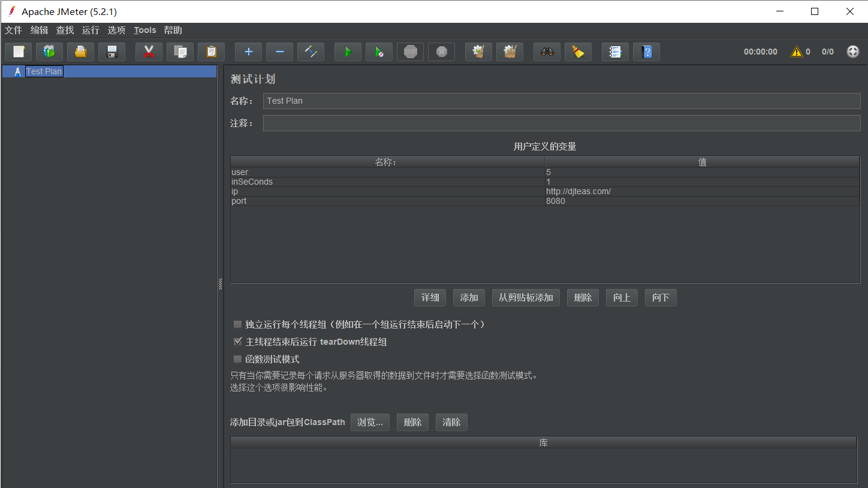Open the 选项 menu
The image size is (868, 488).
(x=116, y=30)
